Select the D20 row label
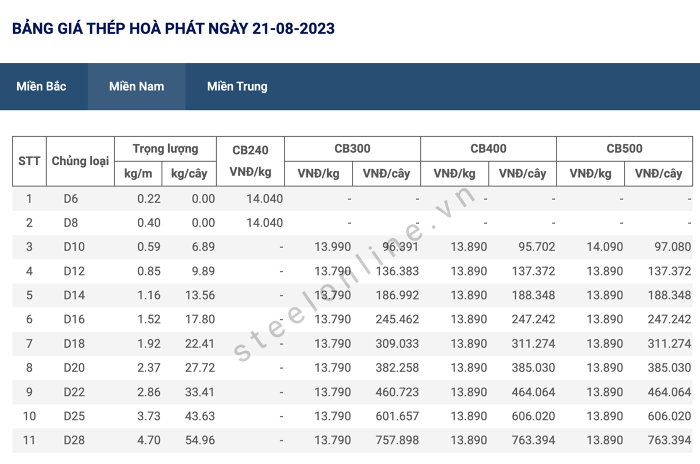 74,368
